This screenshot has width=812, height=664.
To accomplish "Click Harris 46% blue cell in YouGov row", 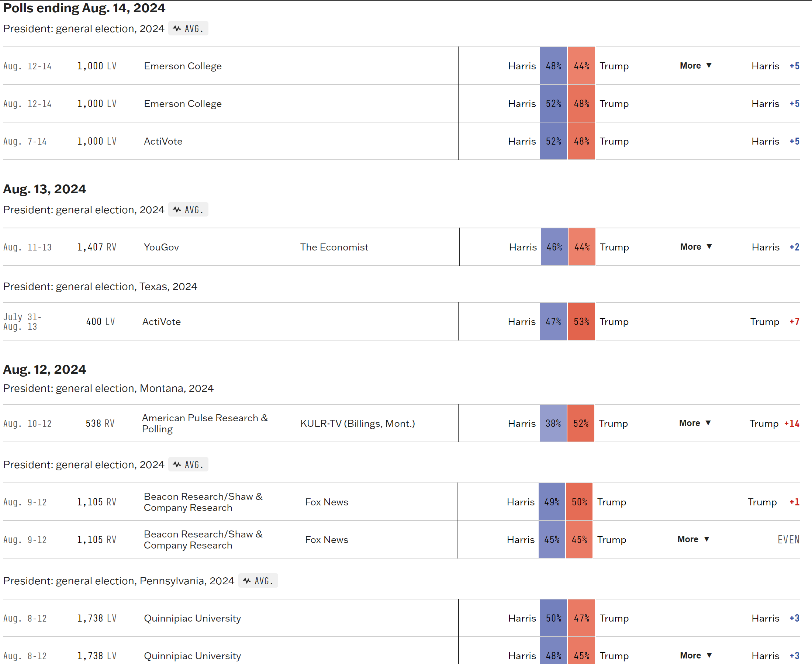I will pos(554,247).
